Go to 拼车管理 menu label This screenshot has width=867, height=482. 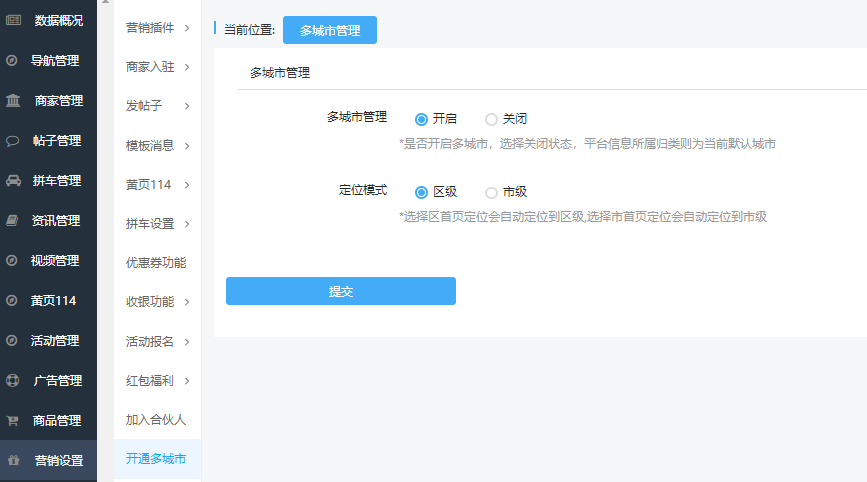[57, 180]
